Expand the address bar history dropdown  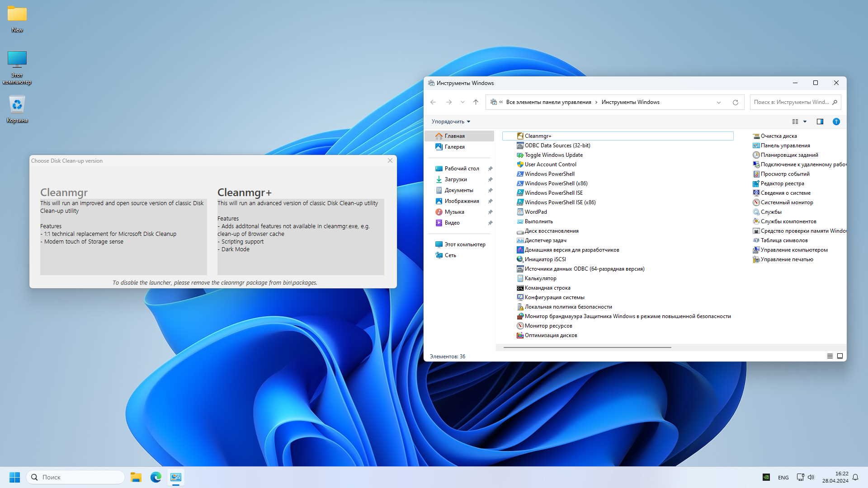tap(718, 103)
